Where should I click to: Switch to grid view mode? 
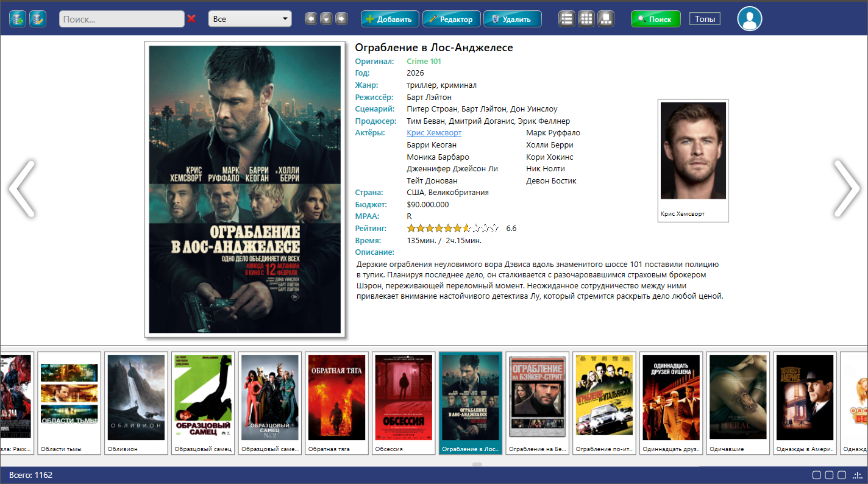pyautogui.click(x=586, y=19)
